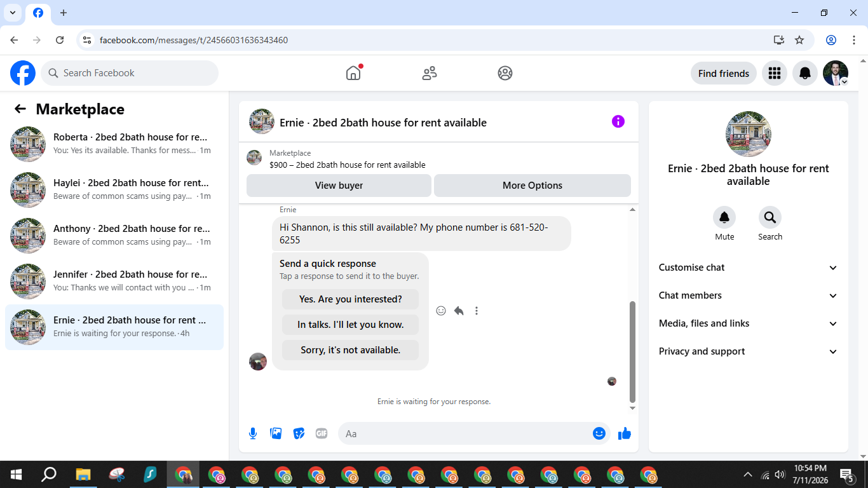Select Ernie's conversation in the list
The width and height of the screenshot is (868, 488).
point(114,327)
